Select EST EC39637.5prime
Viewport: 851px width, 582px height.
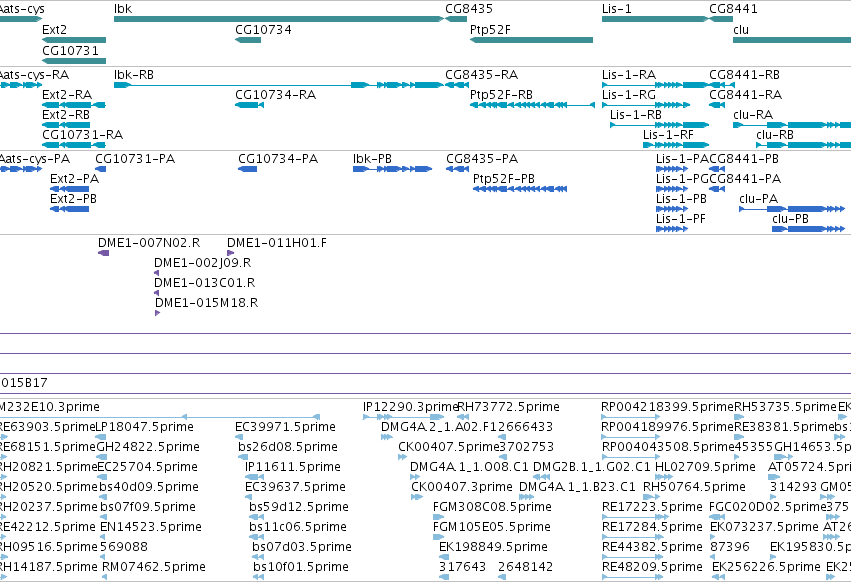pos(295,487)
